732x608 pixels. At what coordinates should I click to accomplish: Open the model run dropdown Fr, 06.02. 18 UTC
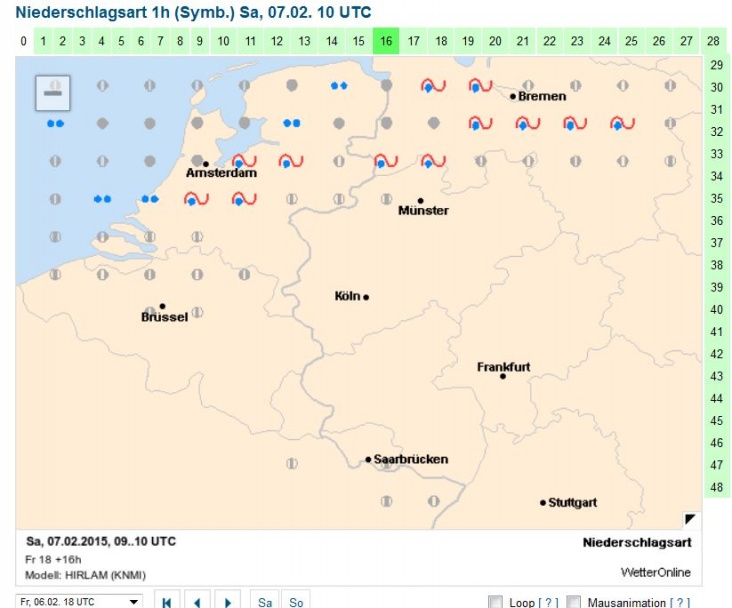coord(79,601)
